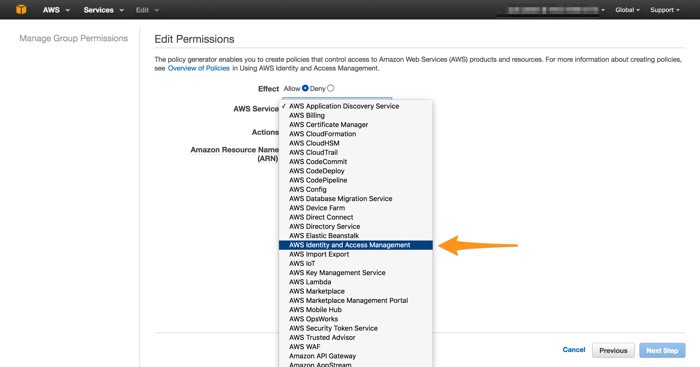This screenshot has width=700, height=367.
Task: Select AWS OpsWorks from dropdown
Action: click(356, 319)
